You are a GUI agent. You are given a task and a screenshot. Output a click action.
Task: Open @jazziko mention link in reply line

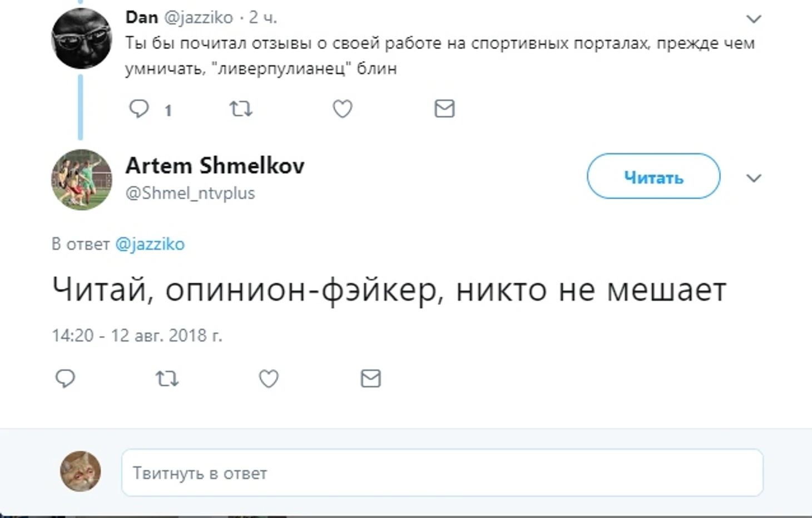(150, 244)
